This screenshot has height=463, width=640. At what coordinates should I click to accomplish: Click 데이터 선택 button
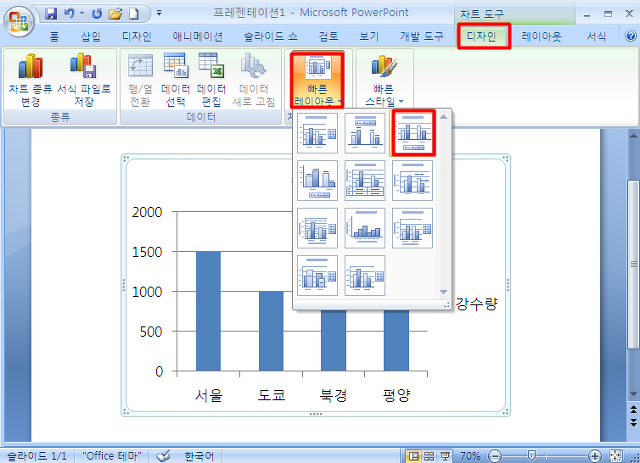click(x=176, y=80)
